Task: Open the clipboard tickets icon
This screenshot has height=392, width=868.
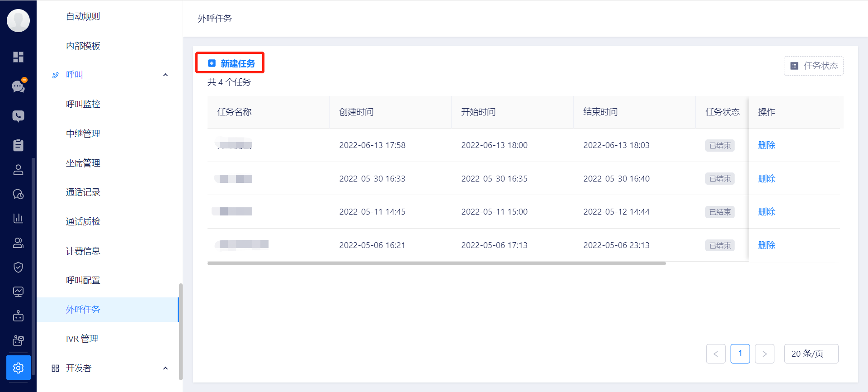Action: (x=18, y=145)
